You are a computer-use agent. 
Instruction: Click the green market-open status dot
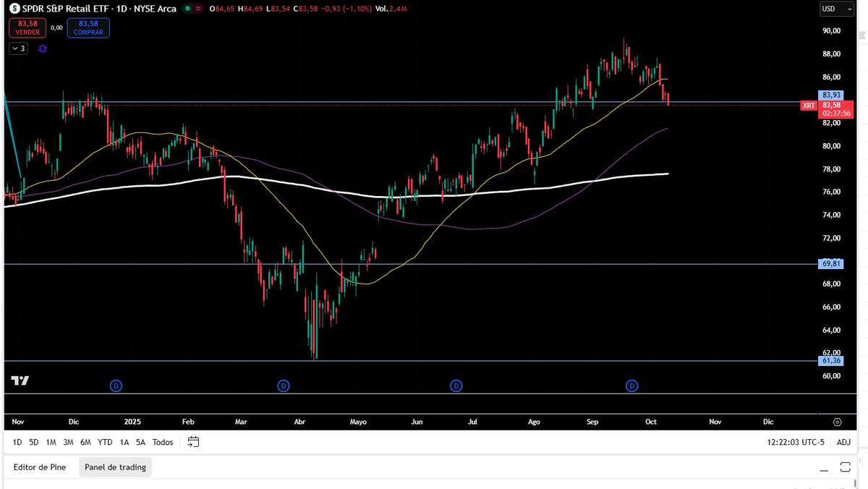(187, 9)
